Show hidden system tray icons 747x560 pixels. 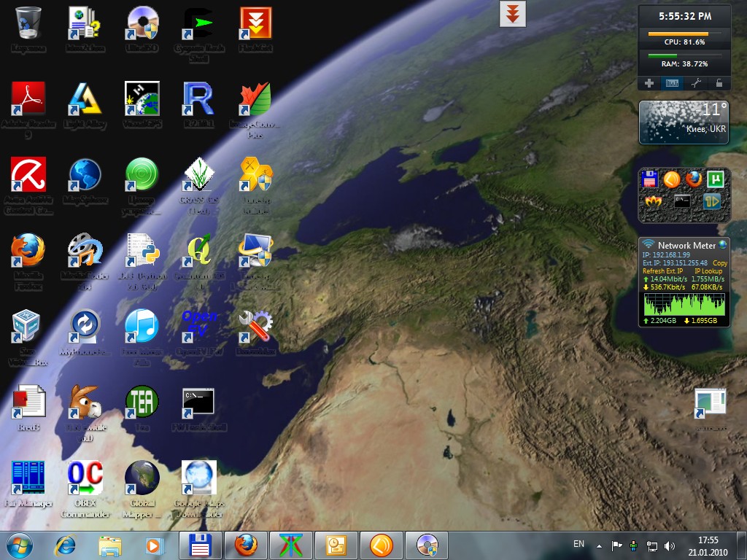pos(600,545)
